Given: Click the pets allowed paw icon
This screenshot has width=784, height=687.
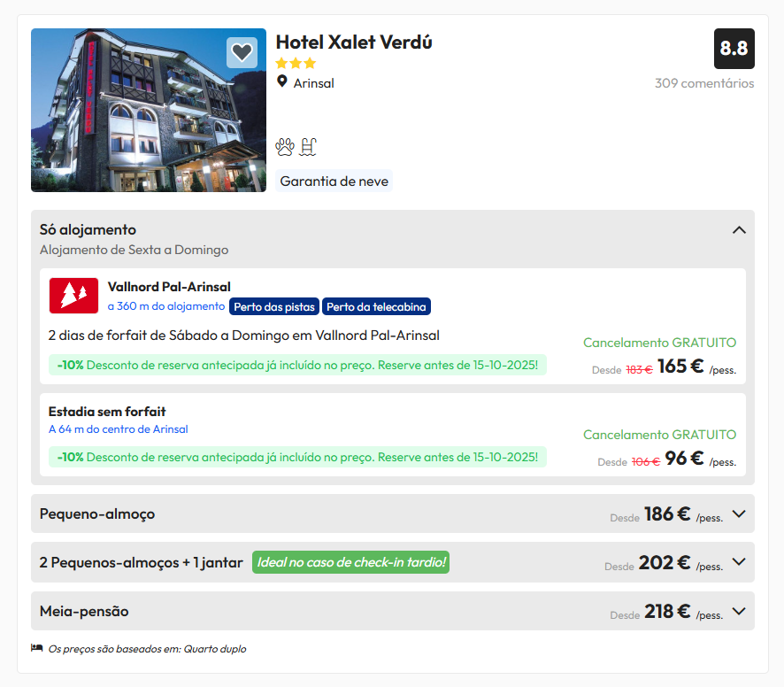Looking at the screenshot, I should [x=285, y=147].
